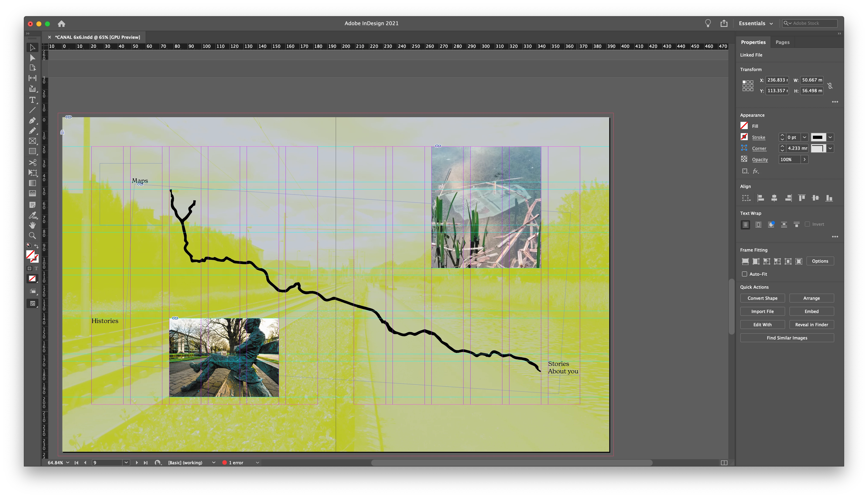
Task: Toggle constrain proportions for width and height
Action: (830, 86)
